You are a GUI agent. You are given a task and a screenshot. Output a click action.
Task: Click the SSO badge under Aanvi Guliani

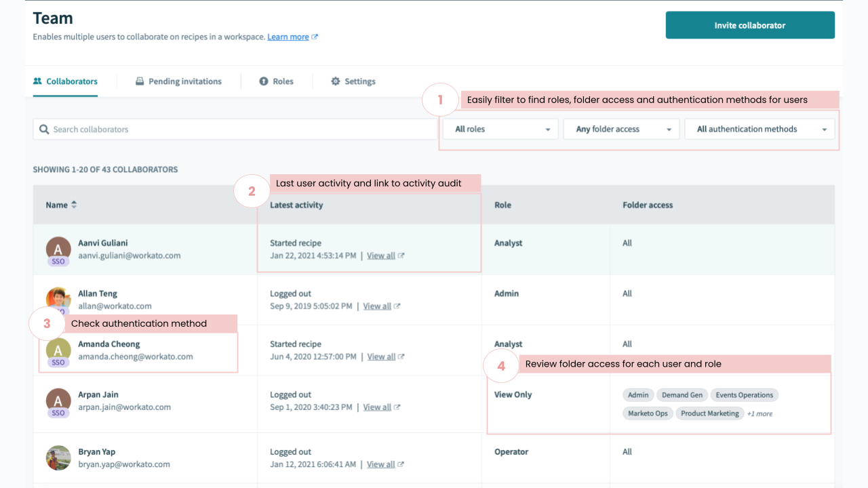pyautogui.click(x=58, y=262)
